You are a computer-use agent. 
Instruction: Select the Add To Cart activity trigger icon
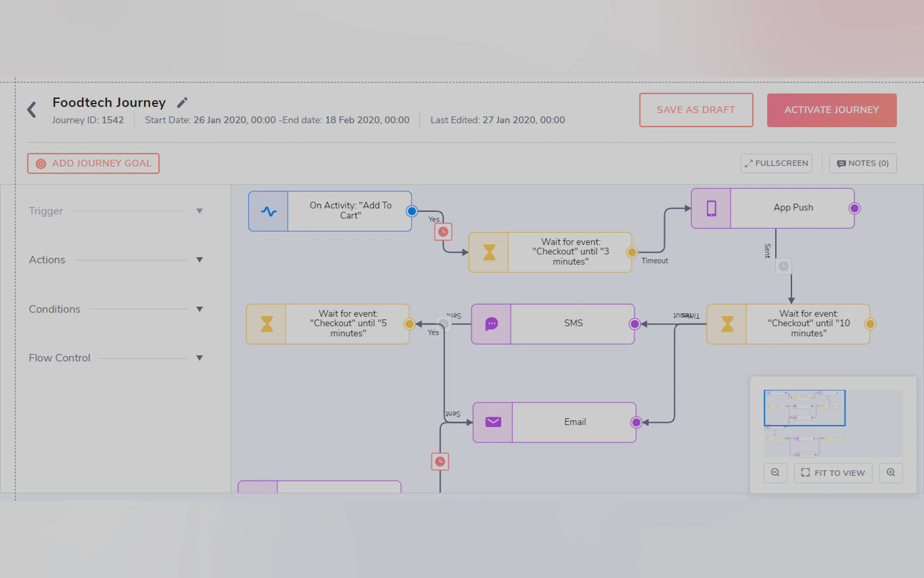(268, 211)
